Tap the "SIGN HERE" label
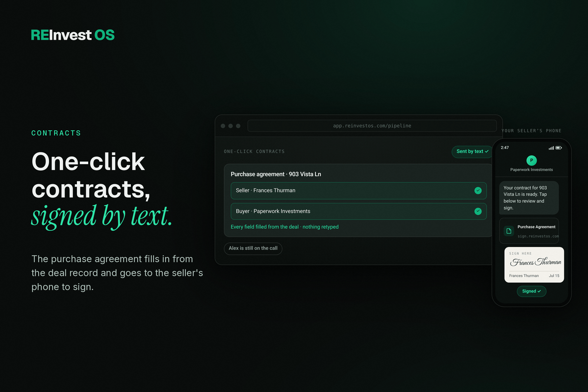This screenshot has height=392, width=588. click(520, 253)
